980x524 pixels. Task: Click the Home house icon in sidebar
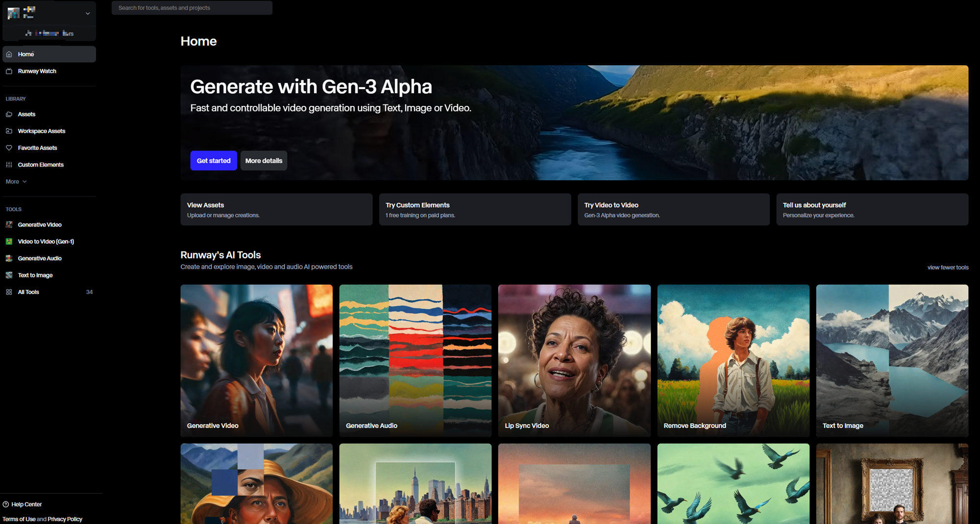[x=9, y=54]
